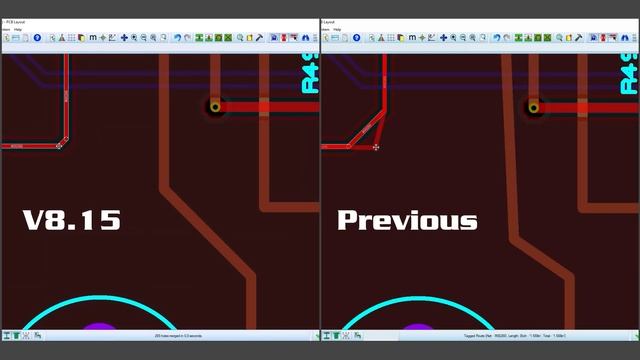Toggle trace angle lock in Previous window
Viewport: 640px width, 360px height.
(x=593, y=38)
